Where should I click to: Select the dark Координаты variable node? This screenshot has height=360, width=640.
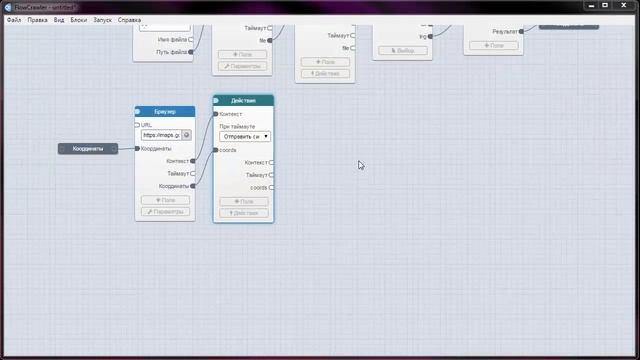tap(88, 149)
